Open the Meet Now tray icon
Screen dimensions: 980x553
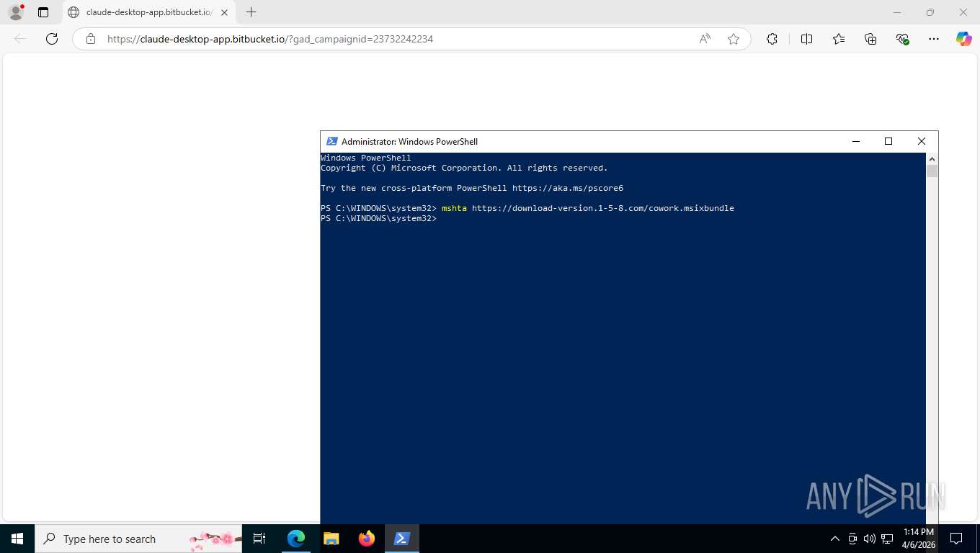(x=852, y=539)
